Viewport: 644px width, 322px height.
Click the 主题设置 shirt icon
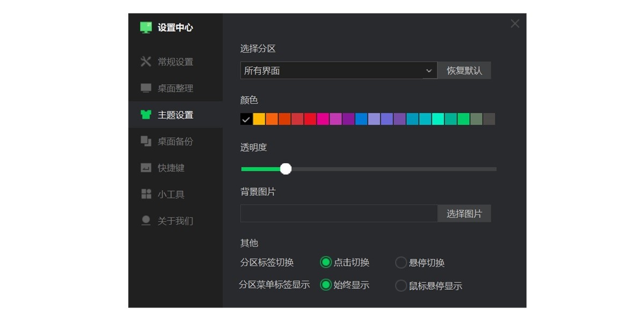[145, 114]
